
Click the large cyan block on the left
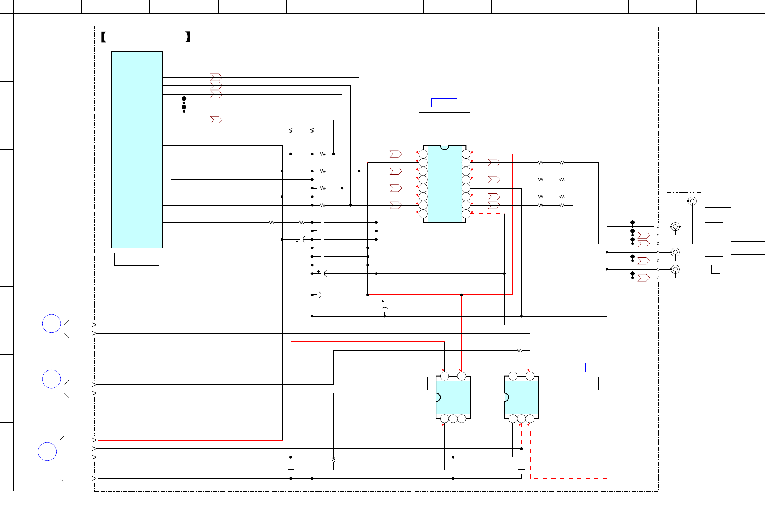coord(136,149)
